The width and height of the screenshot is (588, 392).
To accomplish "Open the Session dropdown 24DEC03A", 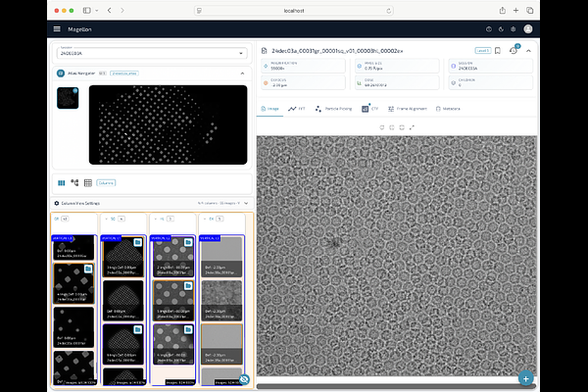I will click(152, 53).
